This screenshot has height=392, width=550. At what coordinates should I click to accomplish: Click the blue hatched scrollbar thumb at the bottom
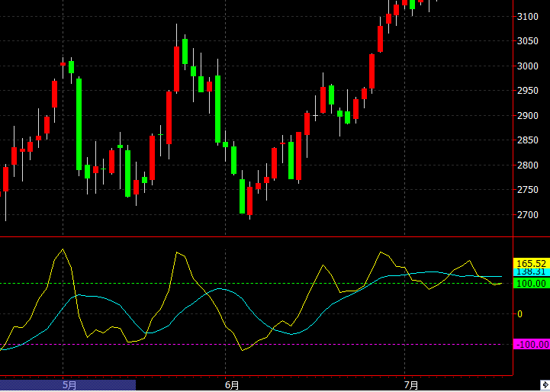[x=68, y=384]
